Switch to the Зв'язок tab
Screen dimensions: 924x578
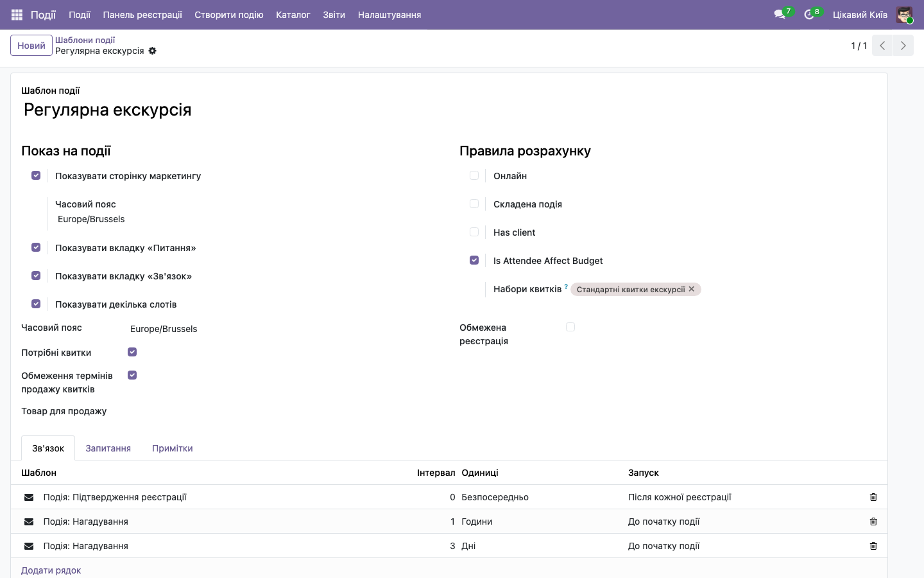[48, 448]
